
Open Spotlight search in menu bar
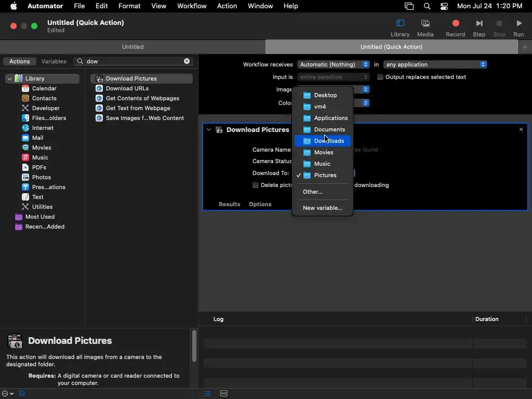(427, 6)
